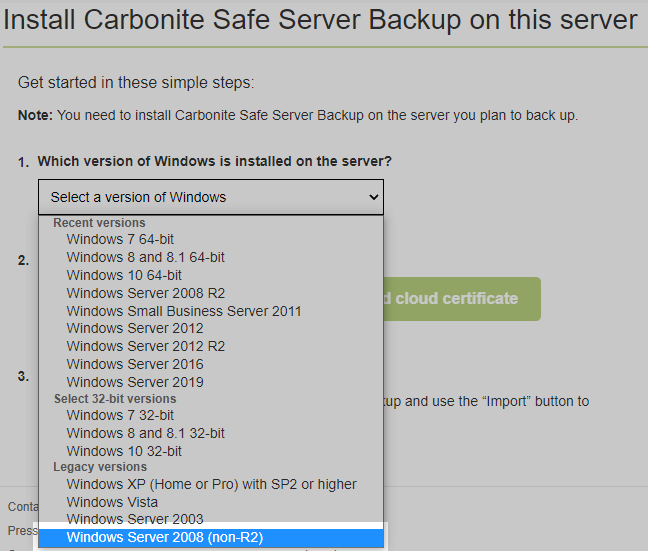The image size is (648, 551).
Task: Select Windows 7 32-bit option
Action: 120,415
